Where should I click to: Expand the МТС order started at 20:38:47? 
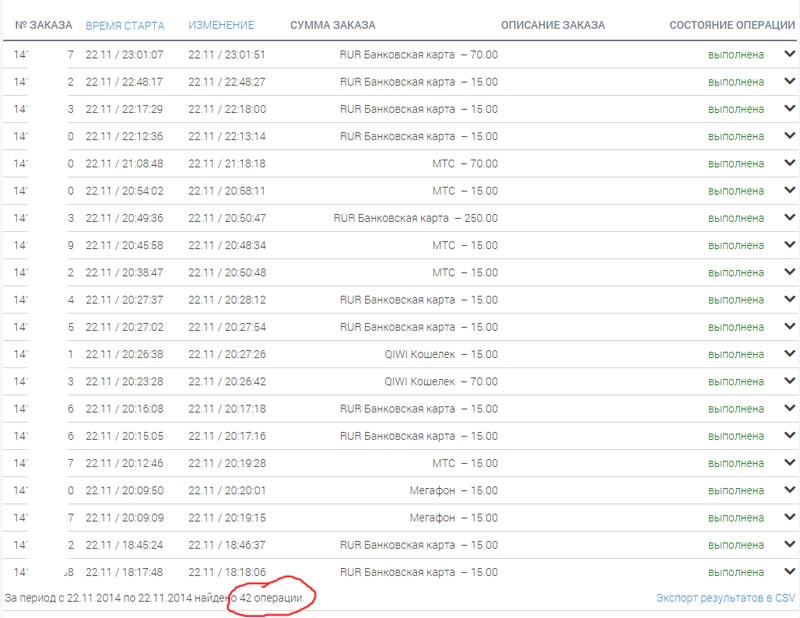point(789,271)
